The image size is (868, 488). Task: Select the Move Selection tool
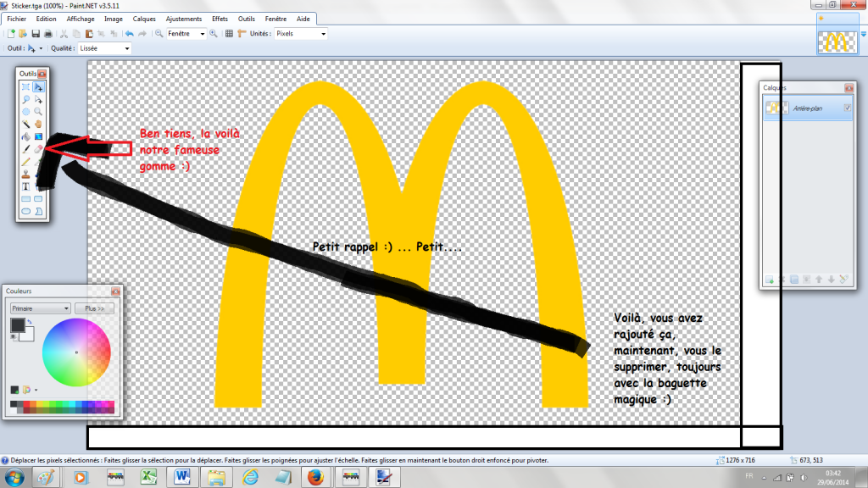click(38, 100)
